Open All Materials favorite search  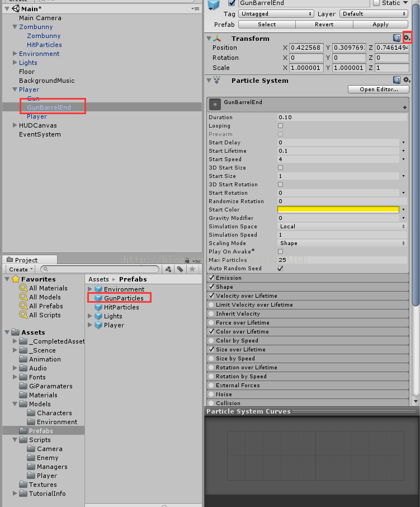point(44,288)
